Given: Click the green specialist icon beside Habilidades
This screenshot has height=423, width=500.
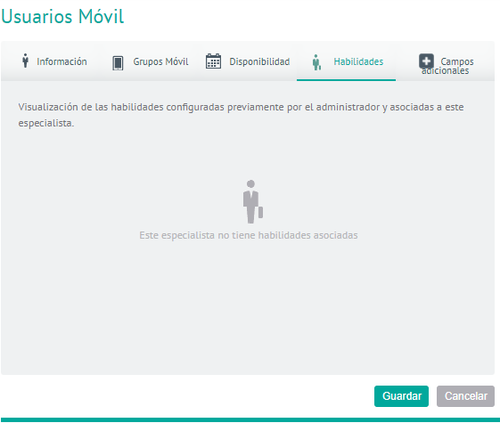Looking at the screenshot, I should point(317,62).
